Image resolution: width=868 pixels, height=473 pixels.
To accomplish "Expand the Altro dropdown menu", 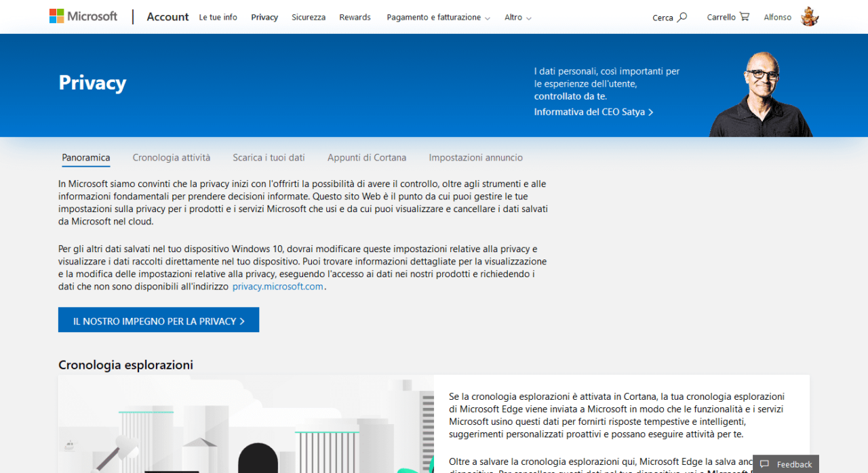I will click(517, 18).
